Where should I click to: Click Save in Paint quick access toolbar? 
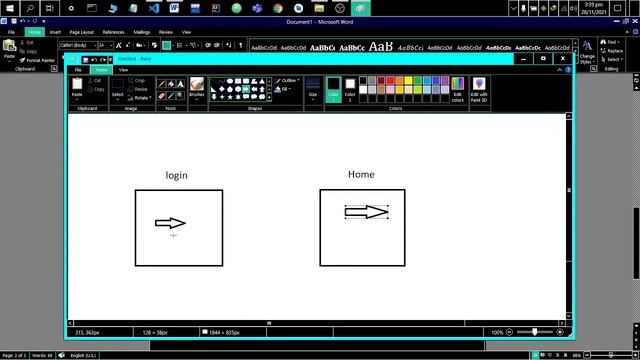pyautogui.click(x=85, y=60)
